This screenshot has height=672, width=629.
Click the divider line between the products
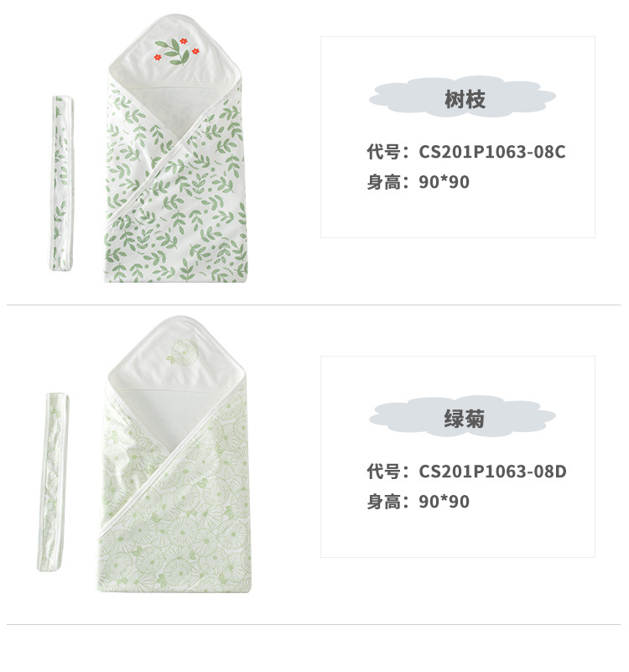(x=314, y=305)
